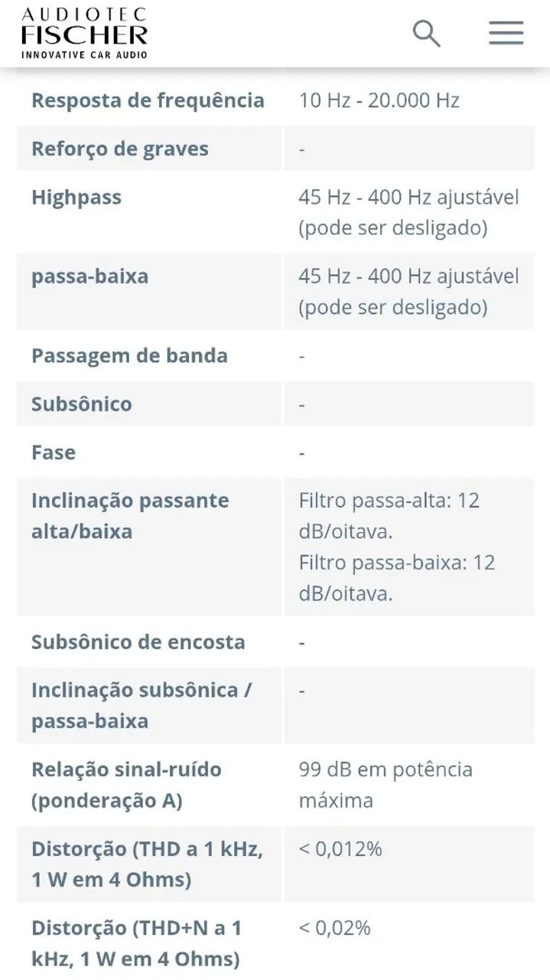Select the 'Resposta de frequência' row label
Screen dimensions: 550x980
(148, 100)
